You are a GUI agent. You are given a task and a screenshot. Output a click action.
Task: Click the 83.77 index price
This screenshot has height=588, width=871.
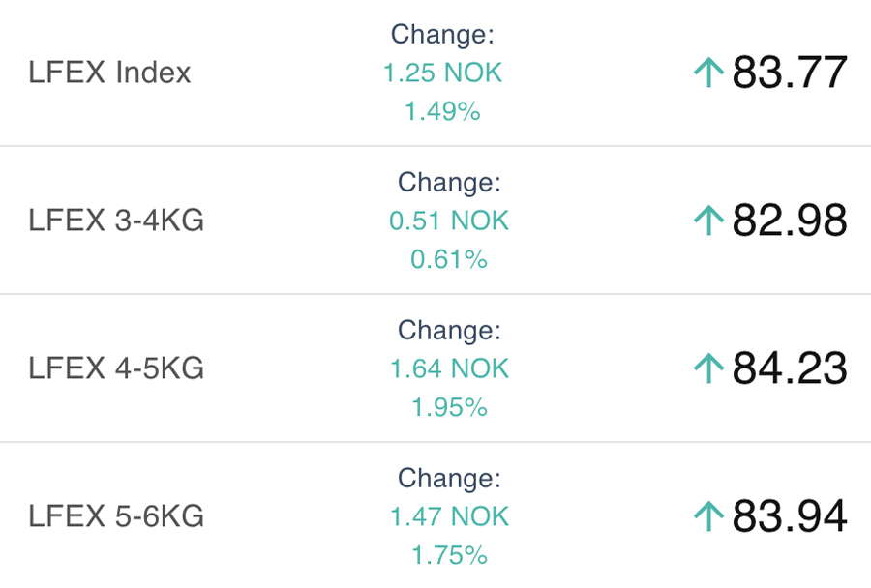click(x=790, y=73)
